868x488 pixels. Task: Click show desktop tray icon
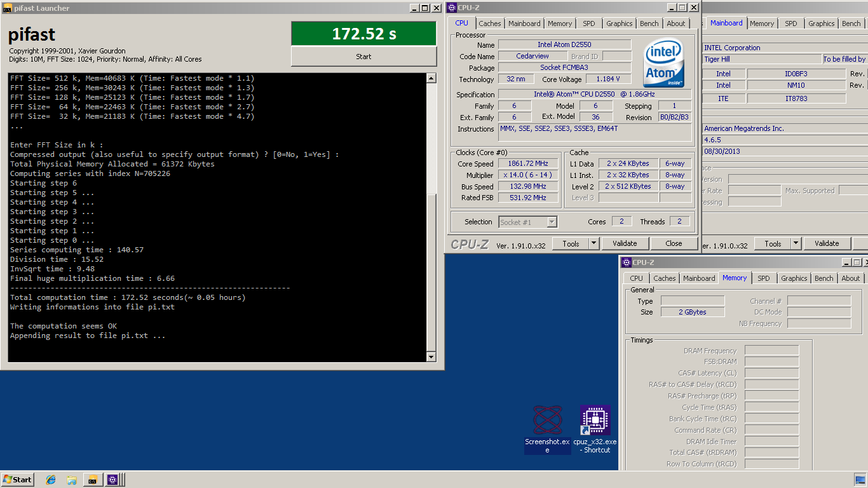click(860, 480)
